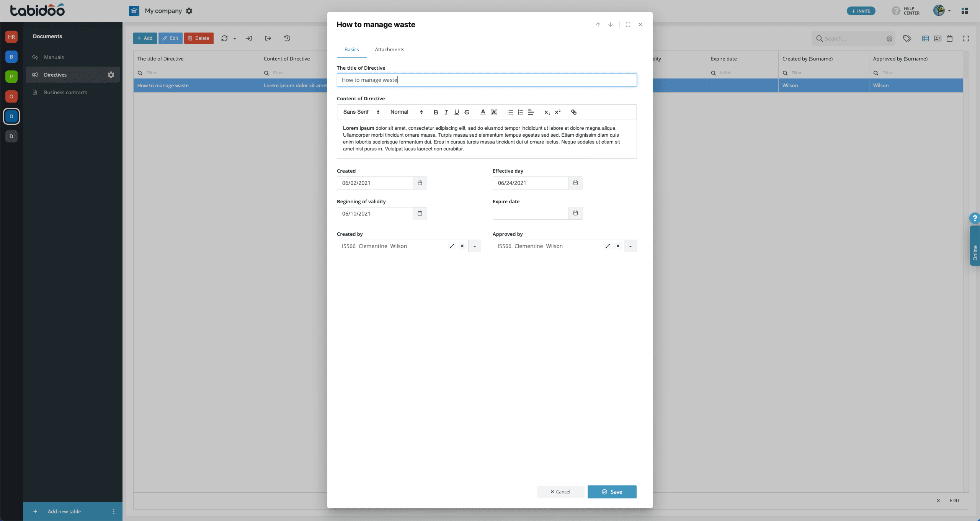Screen dimensions: 980x521
Task: Go to previous record with up arrow
Action: [598, 24]
